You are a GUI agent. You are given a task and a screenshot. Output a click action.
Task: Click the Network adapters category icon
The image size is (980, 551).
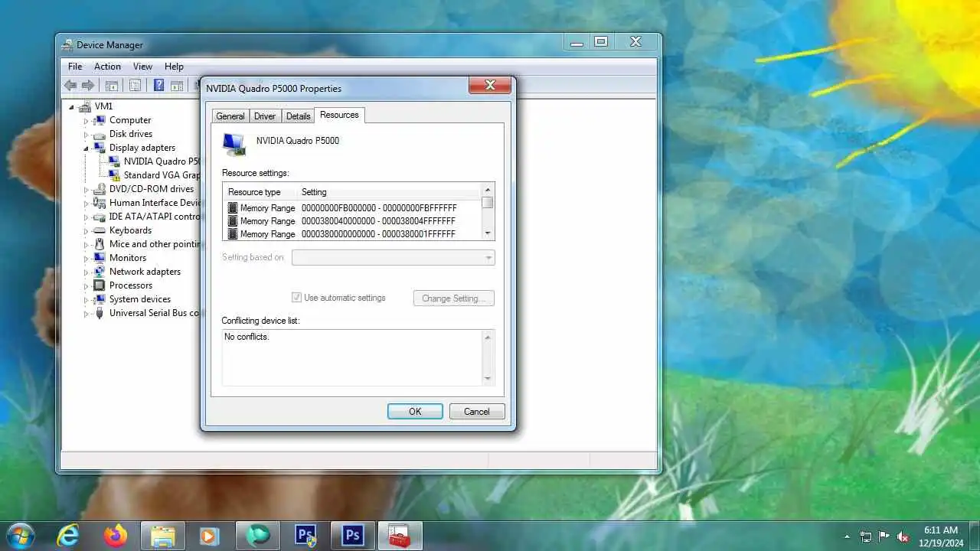100,272
